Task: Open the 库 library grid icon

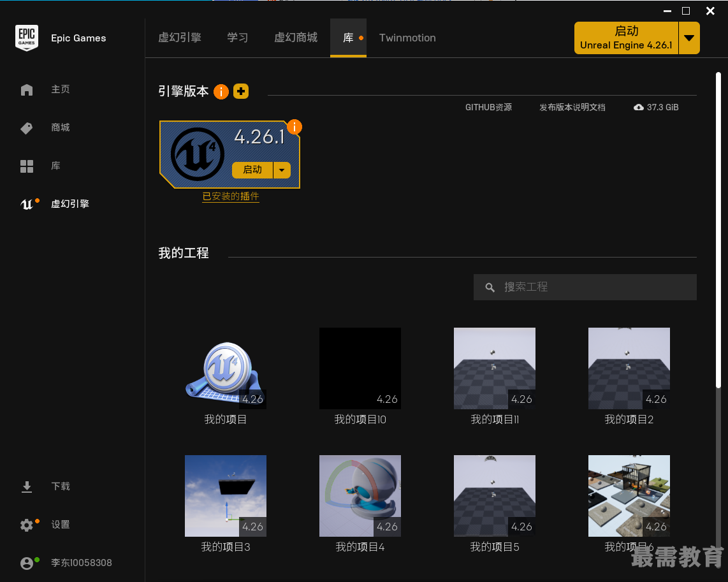Action: pos(27,166)
